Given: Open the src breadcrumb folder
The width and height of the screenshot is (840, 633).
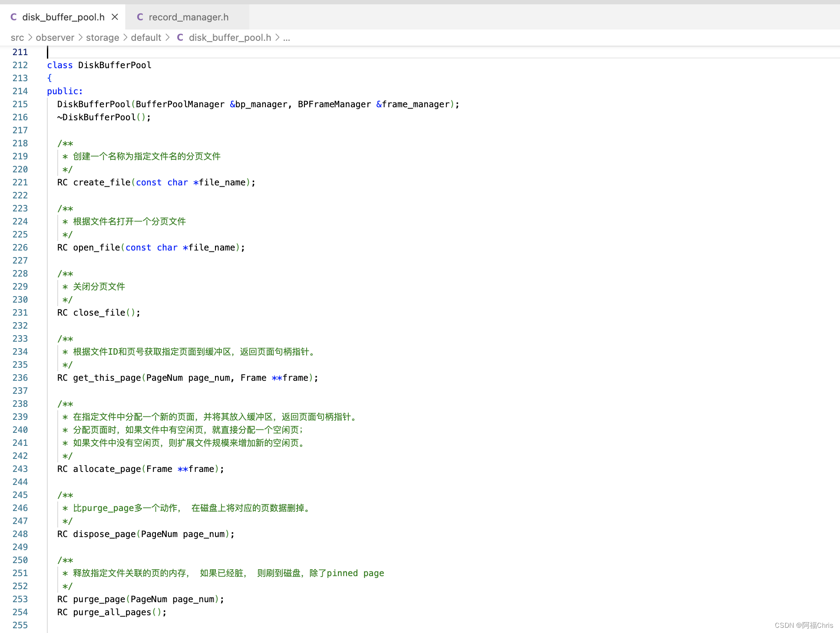Looking at the screenshot, I should coord(17,38).
